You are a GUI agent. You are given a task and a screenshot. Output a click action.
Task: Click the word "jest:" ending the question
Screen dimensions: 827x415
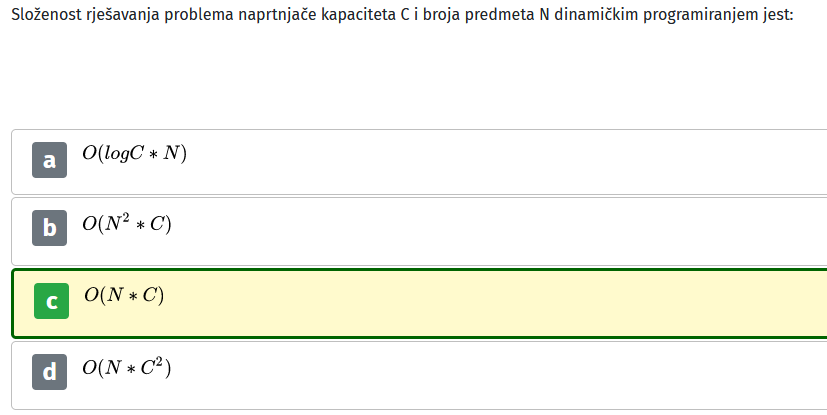click(778, 15)
